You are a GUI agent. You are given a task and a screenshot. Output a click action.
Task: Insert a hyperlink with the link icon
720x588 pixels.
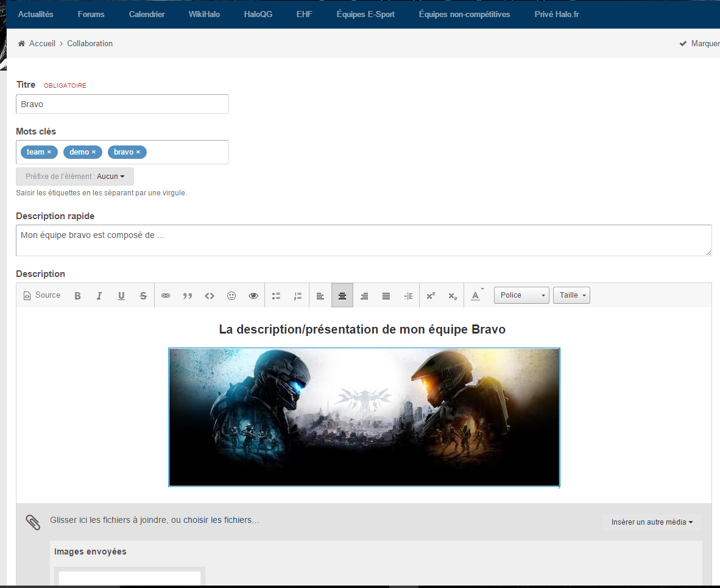(166, 296)
